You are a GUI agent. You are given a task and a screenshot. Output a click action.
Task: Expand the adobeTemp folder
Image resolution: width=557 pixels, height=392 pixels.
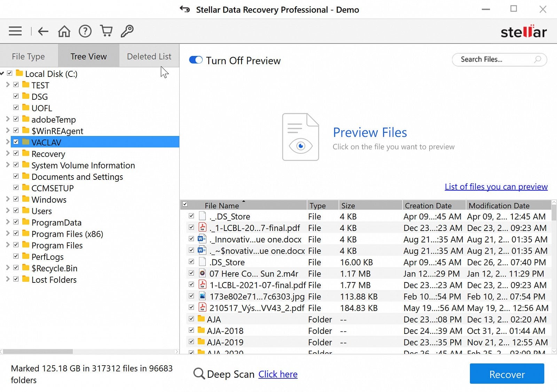point(8,119)
